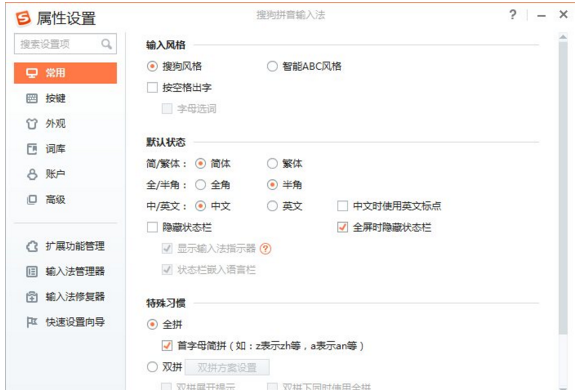Toggle 显示输入法指示器 checkbox
The width and height of the screenshot is (580, 390).
(167, 249)
